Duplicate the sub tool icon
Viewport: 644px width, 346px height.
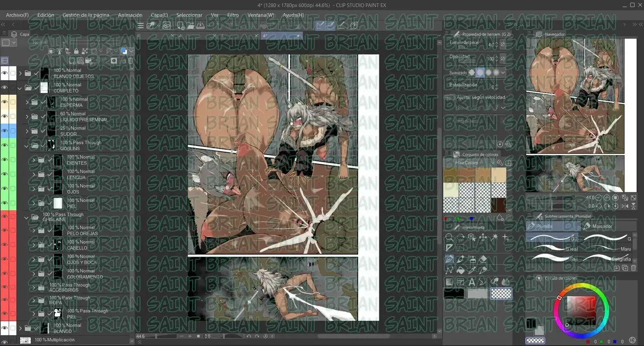pyautogui.click(x=625, y=268)
